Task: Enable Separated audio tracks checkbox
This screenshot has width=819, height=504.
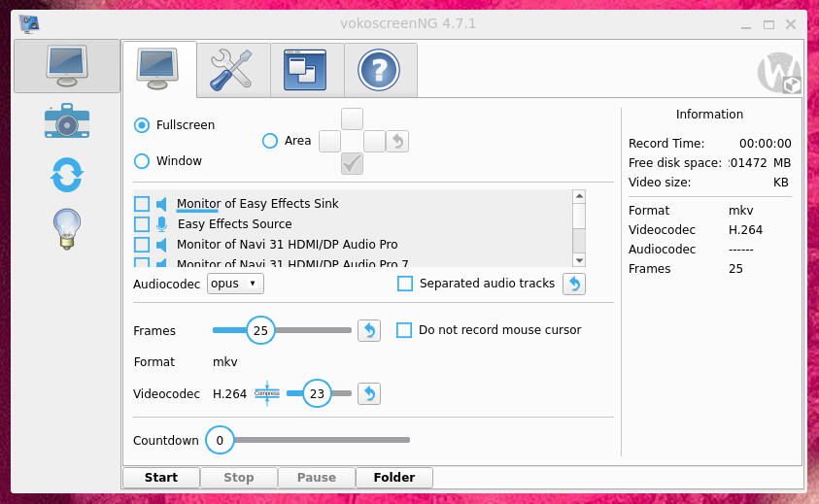Action: [x=405, y=284]
